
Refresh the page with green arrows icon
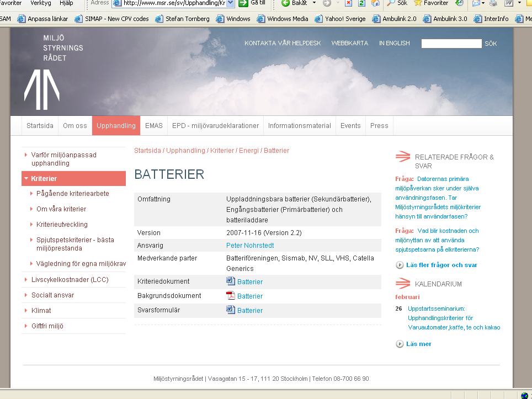(x=361, y=3)
